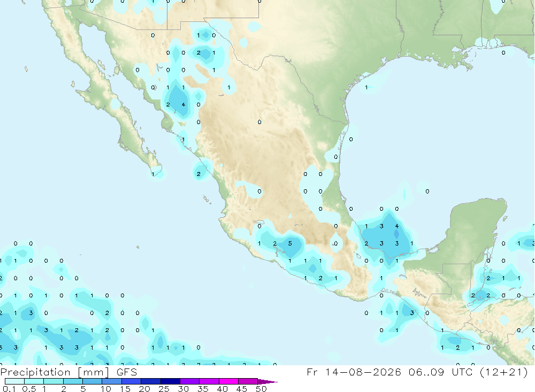Select the lightest 0.1–0.5 mm legend swatch
This screenshot has width=535, height=392.
[x=14, y=381]
